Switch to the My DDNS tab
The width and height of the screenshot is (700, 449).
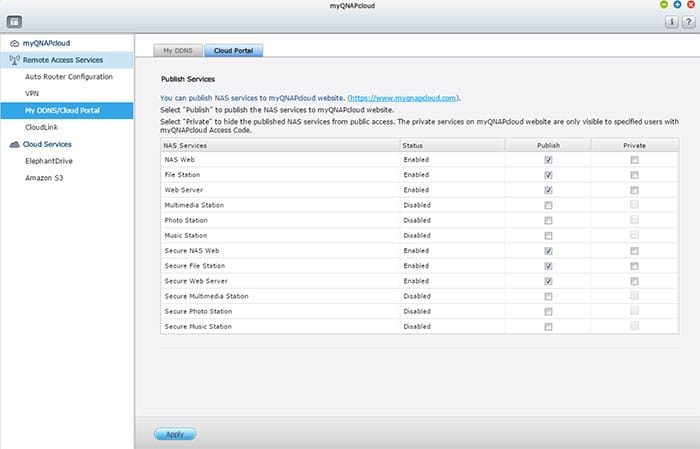(178, 50)
